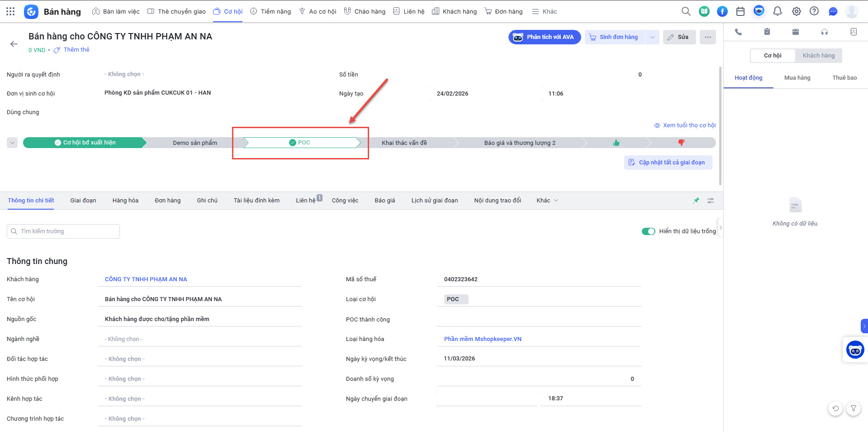Image resolution: width=868 pixels, height=432 pixels.
Task: Click the thumbs down lost stage
Action: 681,143
